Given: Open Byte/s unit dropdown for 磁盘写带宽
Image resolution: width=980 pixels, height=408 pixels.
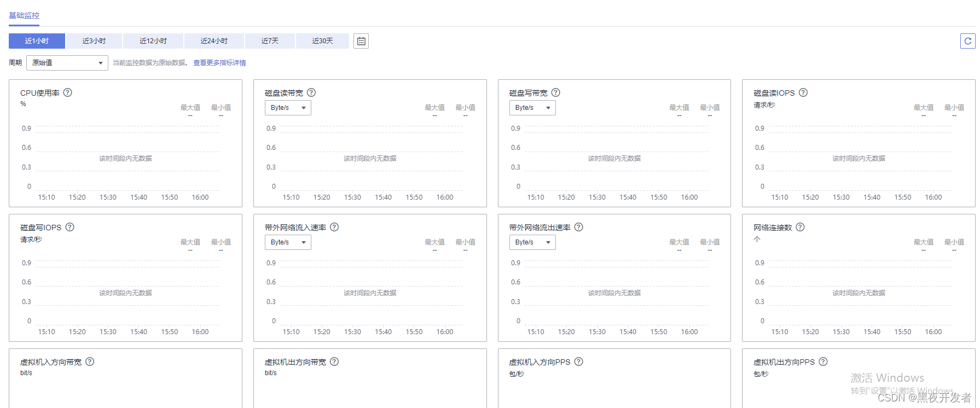Looking at the screenshot, I should tap(532, 108).
